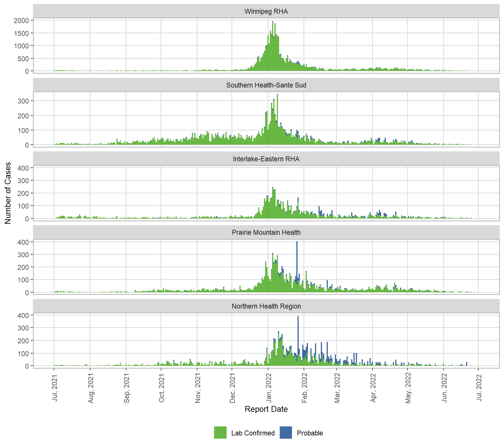The image size is (504, 448).
Task: Click the green Lab Confirmed legend swatch
Action: [x=220, y=433]
